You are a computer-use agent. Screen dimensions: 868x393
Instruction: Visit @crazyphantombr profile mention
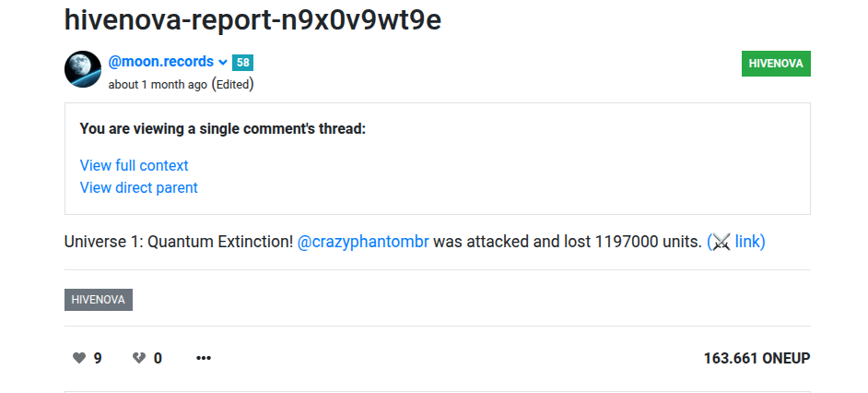point(363,243)
